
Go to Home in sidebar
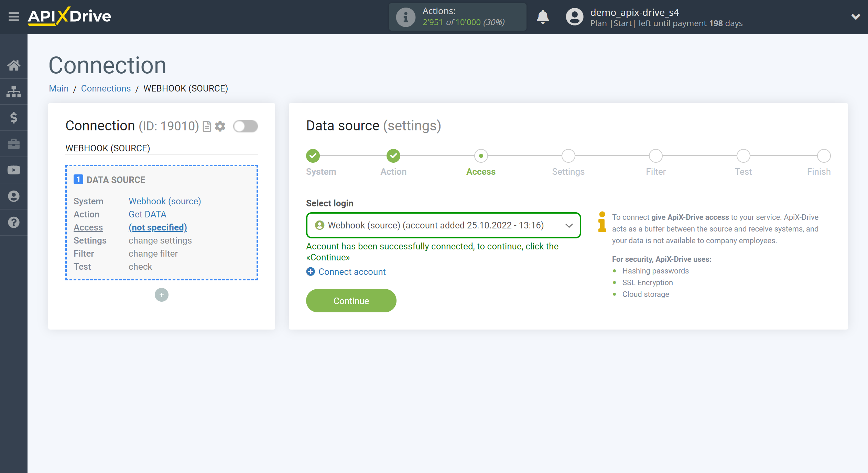click(14, 65)
